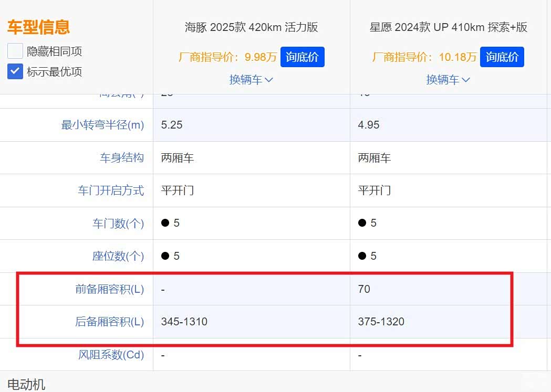This screenshot has width=551, height=392.
Task: Click the 车型信息 heading
Action: point(38,27)
